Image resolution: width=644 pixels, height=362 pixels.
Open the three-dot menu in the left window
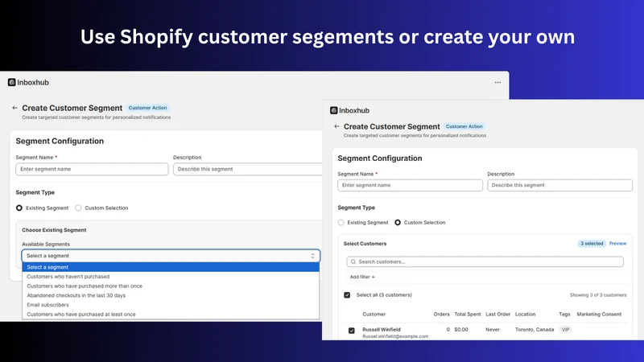pos(497,83)
